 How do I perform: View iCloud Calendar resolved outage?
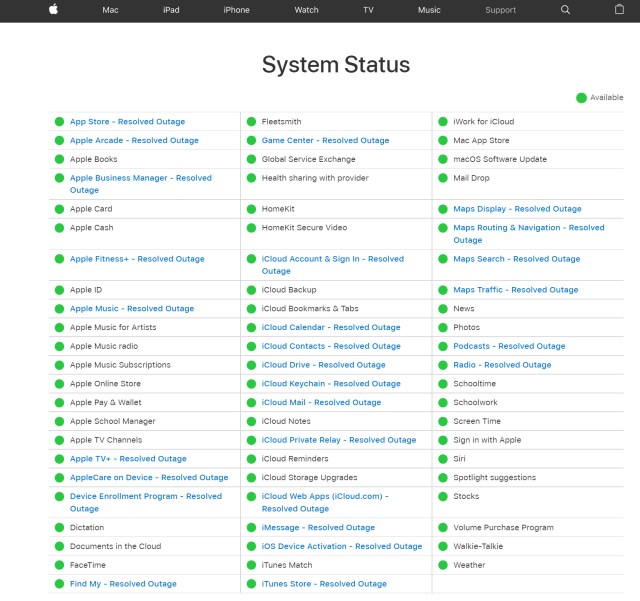coord(331,327)
